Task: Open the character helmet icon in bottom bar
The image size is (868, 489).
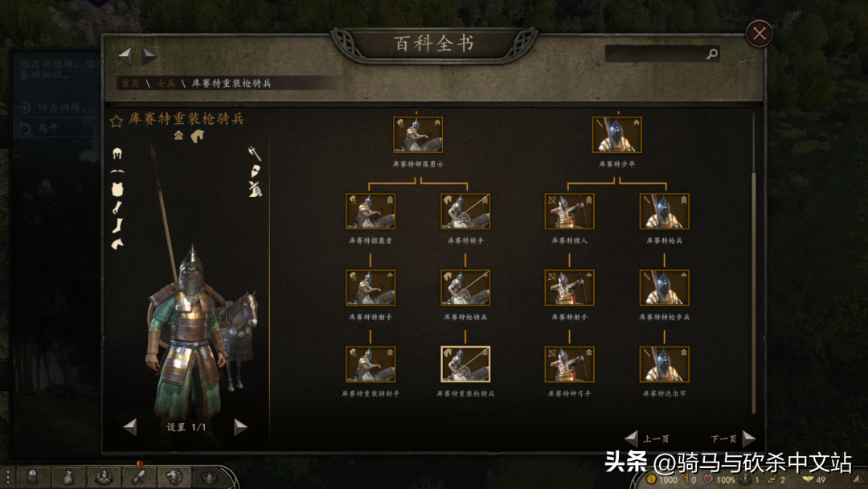Action: tap(33, 477)
